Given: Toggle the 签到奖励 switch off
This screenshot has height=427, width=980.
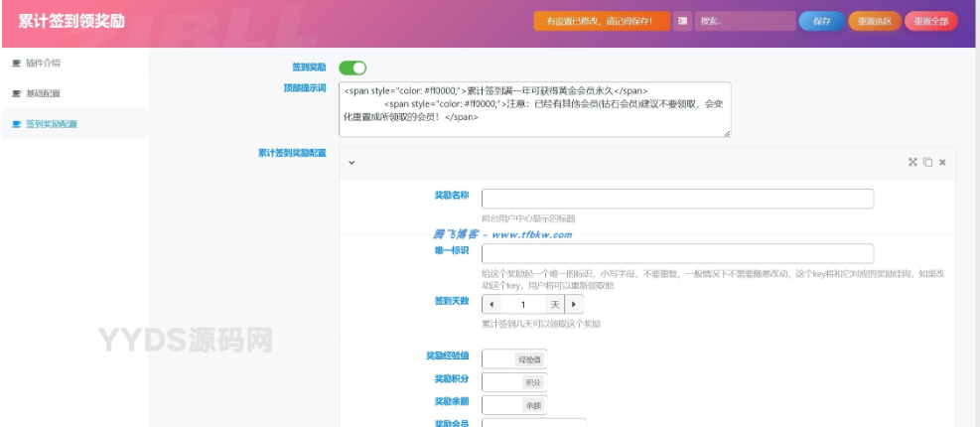Looking at the screenshot, I should click(352, 68).
